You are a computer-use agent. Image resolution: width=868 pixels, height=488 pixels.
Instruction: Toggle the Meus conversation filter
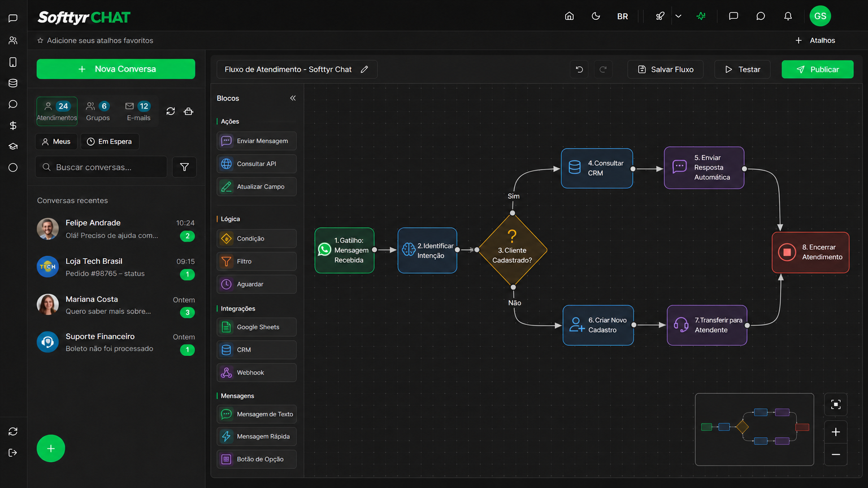point(56,141)
